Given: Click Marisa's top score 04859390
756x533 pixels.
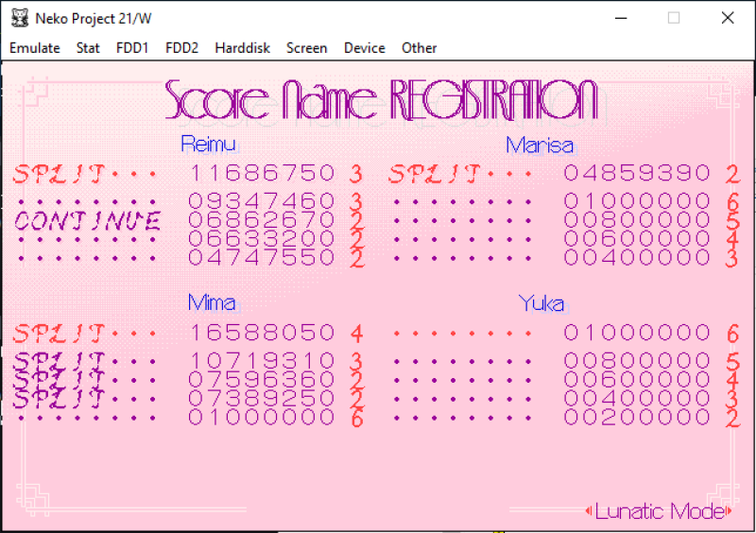Looking at the screenshot, I should pos(637,173).
